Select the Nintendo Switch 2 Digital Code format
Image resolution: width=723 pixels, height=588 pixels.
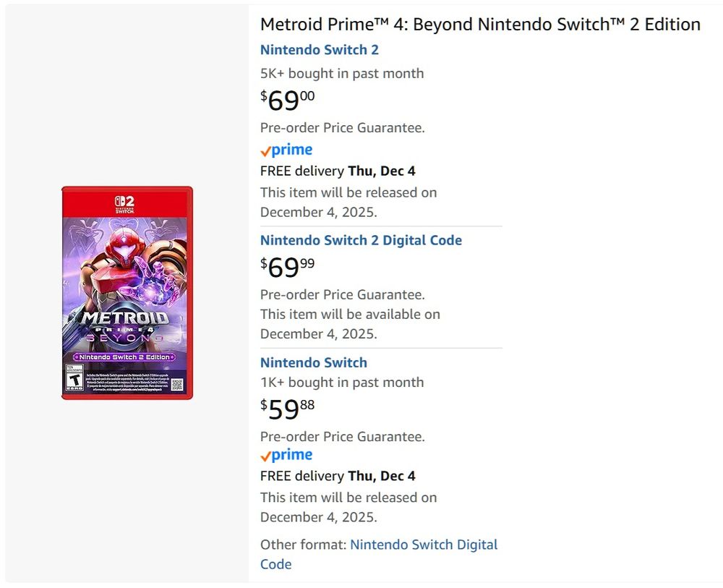pyautogui.click(x=361, y=240)
